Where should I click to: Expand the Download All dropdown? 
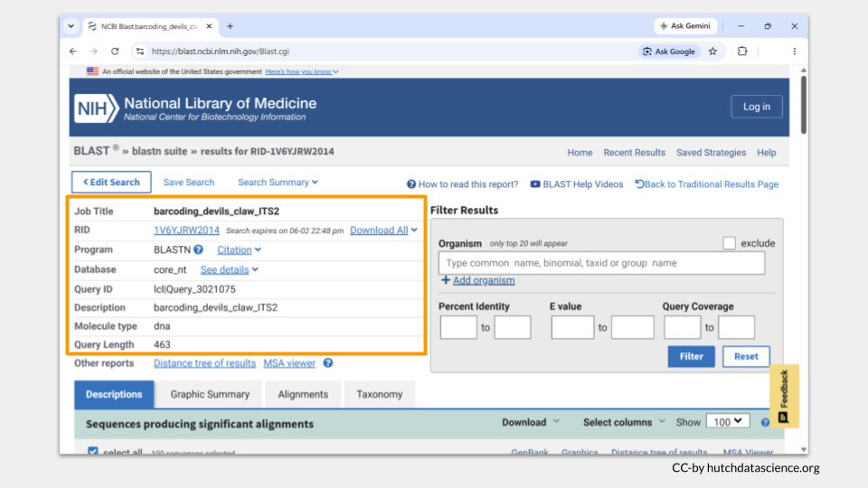pyautogui.click(x=383, y=230)
